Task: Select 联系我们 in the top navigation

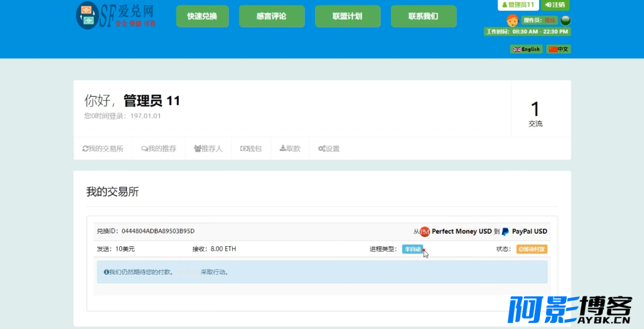Action: pos(423,16)
